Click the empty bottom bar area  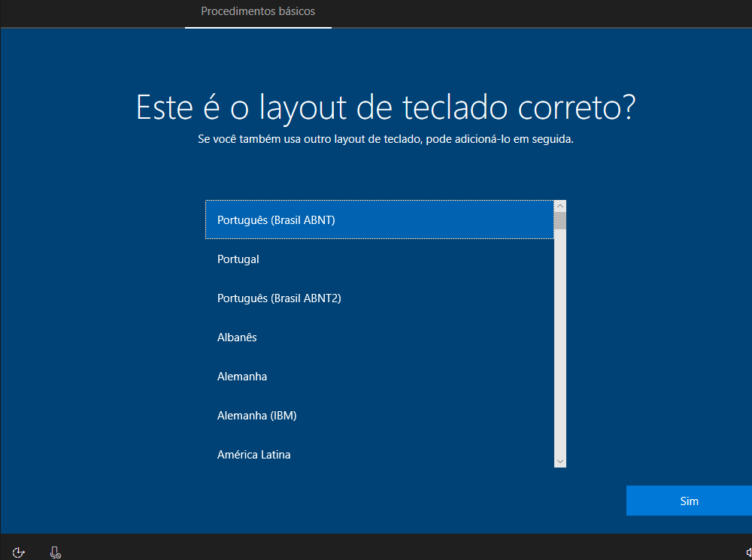tap(376, 547)
